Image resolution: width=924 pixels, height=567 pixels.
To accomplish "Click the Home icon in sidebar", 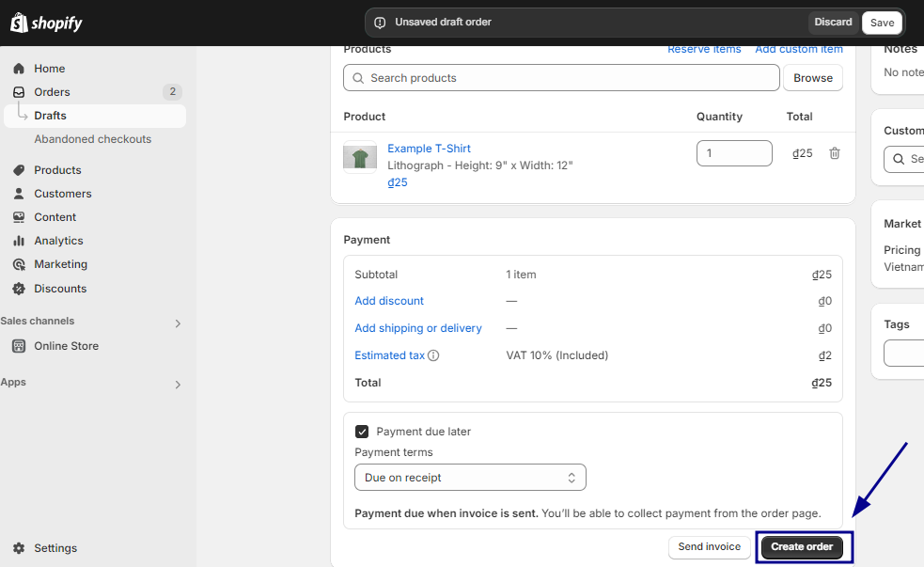I will pos(19,69).
